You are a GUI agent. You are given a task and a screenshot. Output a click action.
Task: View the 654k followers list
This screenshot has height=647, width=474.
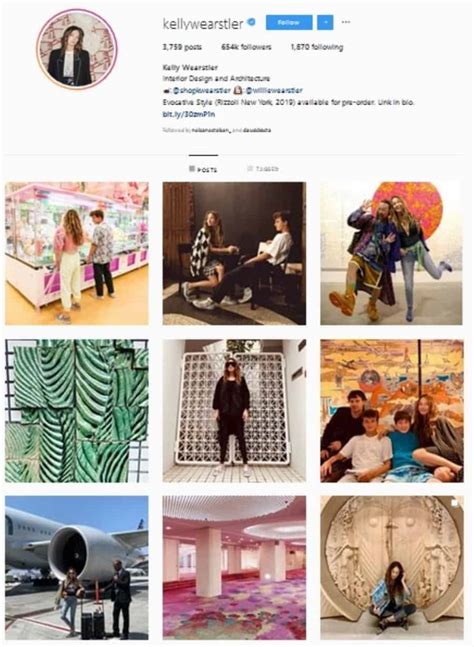click(x=246, y=47)
